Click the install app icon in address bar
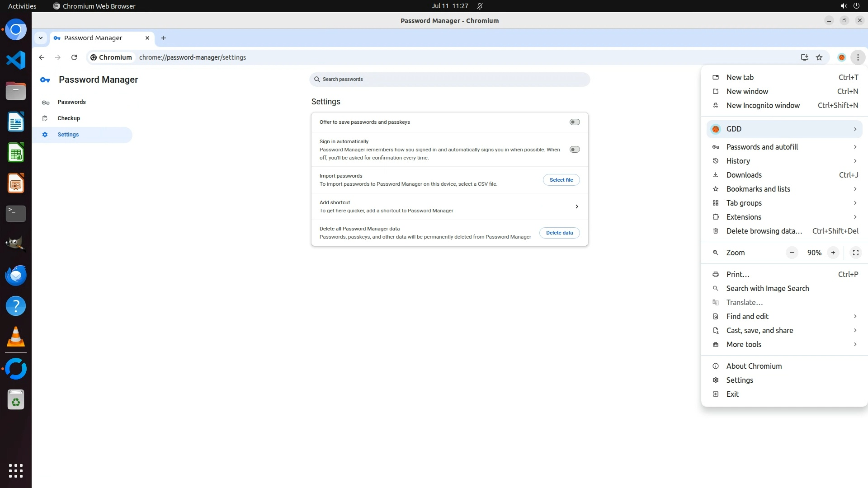 [804, 57]
